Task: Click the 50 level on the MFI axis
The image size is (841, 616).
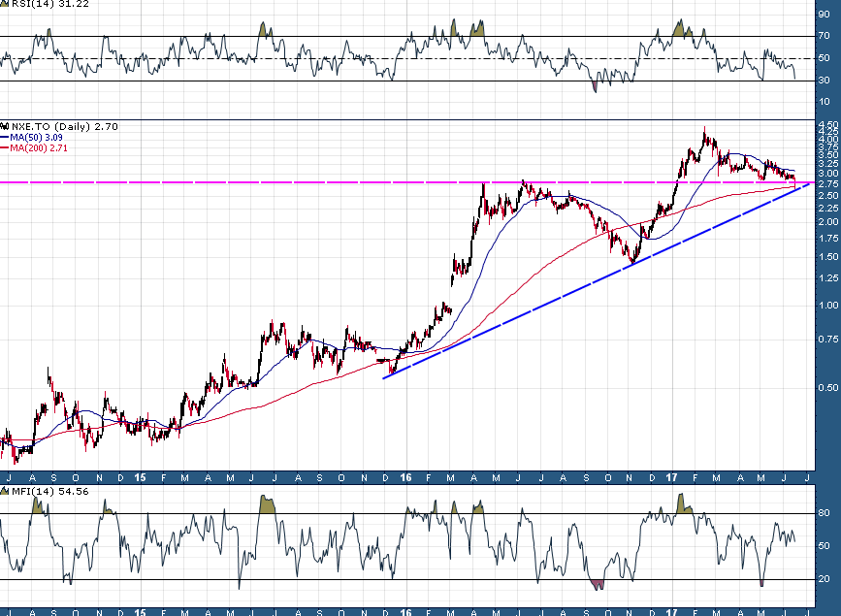Action: [824, 546]
